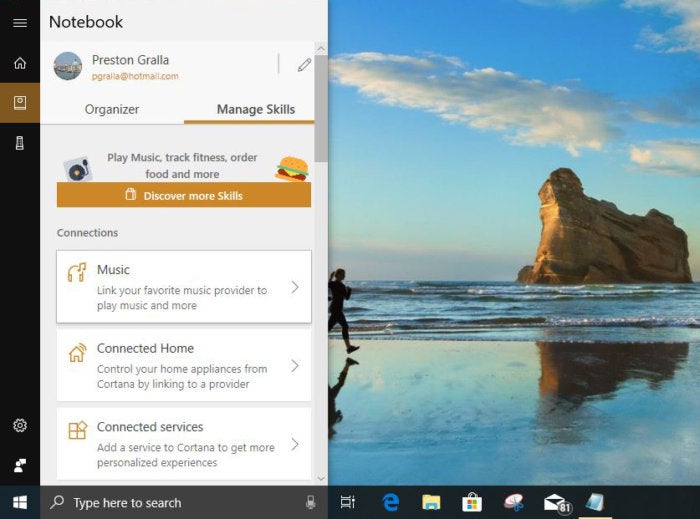Select the Notebook sidebar icon
This screenshot has height=519, width=700.
(x=20, y=103)
